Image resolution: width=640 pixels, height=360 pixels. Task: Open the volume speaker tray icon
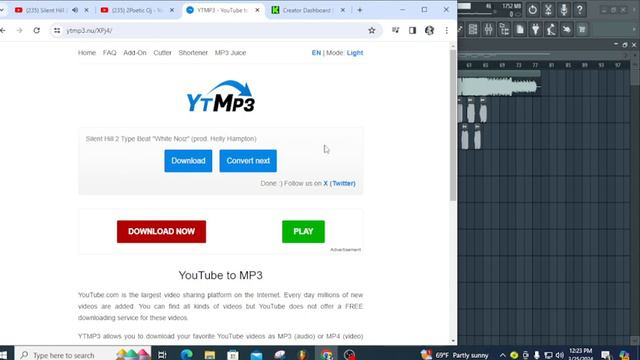tap(560, 355)
